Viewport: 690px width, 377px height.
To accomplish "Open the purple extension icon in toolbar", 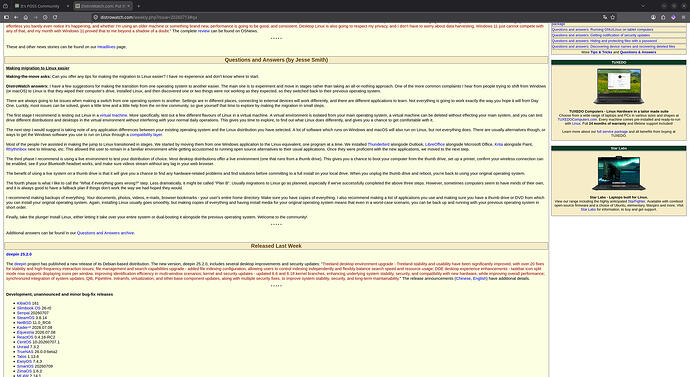I will tap(673, 17).
